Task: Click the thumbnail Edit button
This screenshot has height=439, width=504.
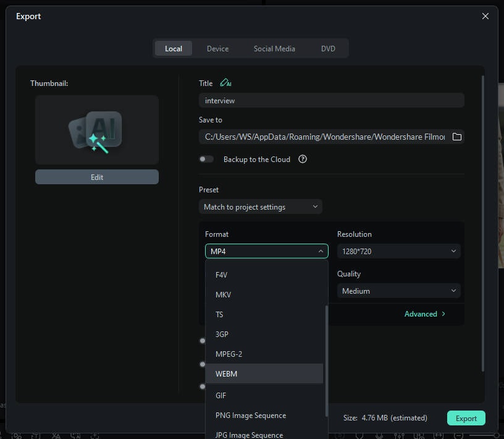Action: point(97,177)
